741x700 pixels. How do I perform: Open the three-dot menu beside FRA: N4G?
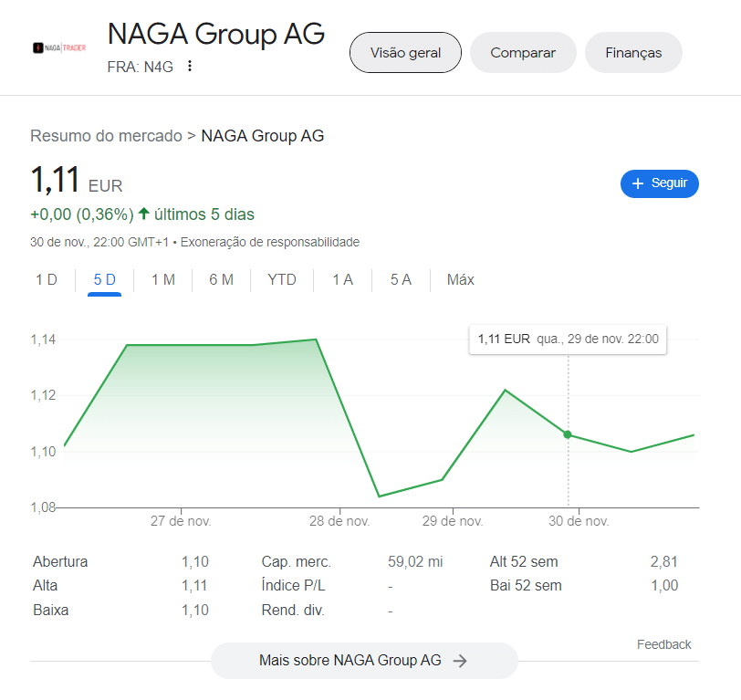pyautogui.click(x=190, y=67)
